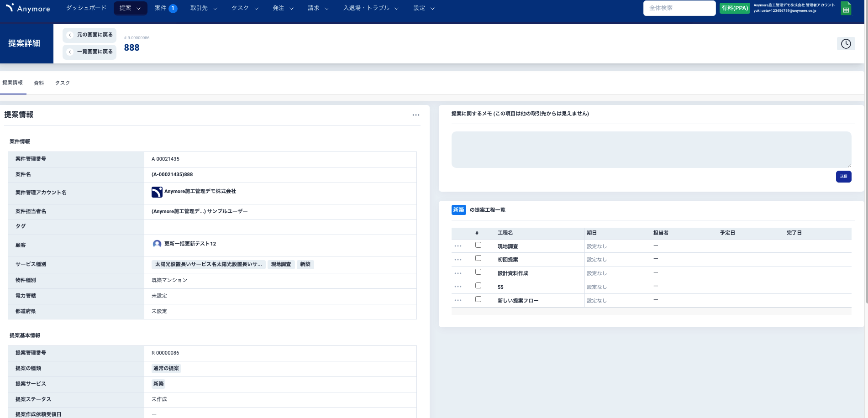Viewport: 868px width, 418px height.
Task: Click the proposal number R-00000086 value
Action: tap(165, 353)
